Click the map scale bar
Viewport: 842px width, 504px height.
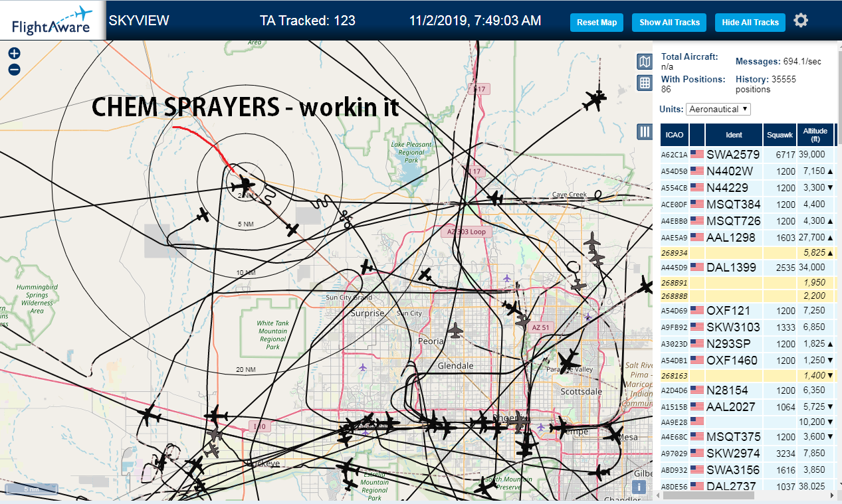[x=31, y=490]
